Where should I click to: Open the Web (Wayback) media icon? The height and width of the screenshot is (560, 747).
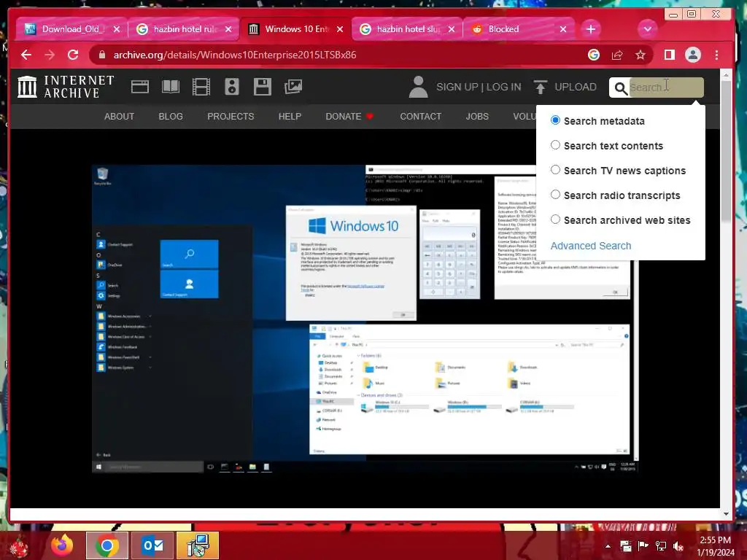point(140,87)
